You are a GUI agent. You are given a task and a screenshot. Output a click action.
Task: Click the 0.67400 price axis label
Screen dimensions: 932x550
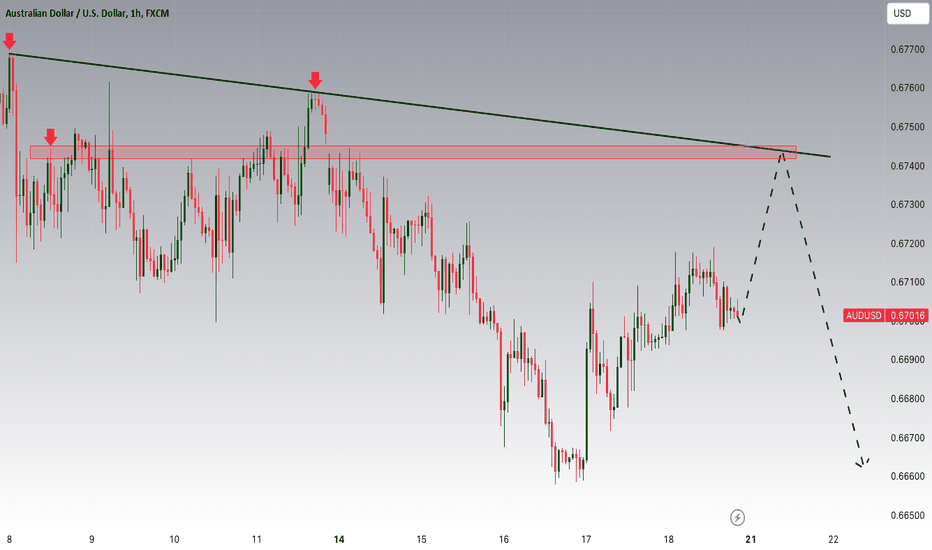click(x=907, y=166)
